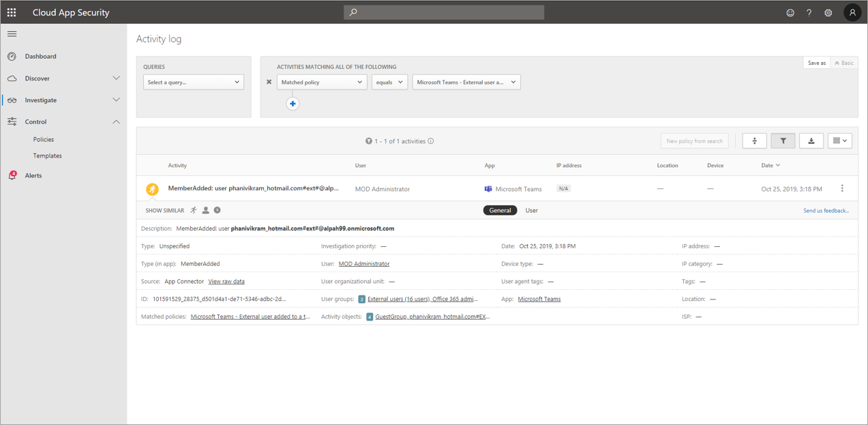Export activity log results via download icon
Screen dimensions: 868x425
[811, 140]
